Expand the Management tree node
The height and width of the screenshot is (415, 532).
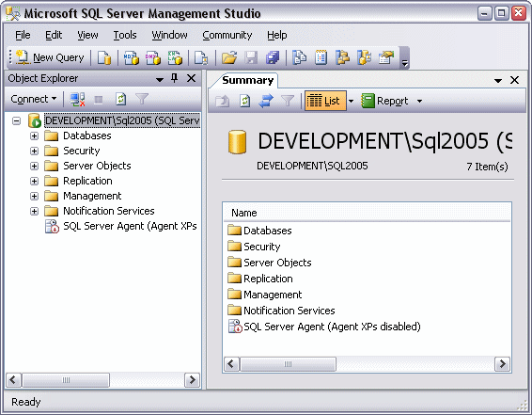tap(34, 196)
